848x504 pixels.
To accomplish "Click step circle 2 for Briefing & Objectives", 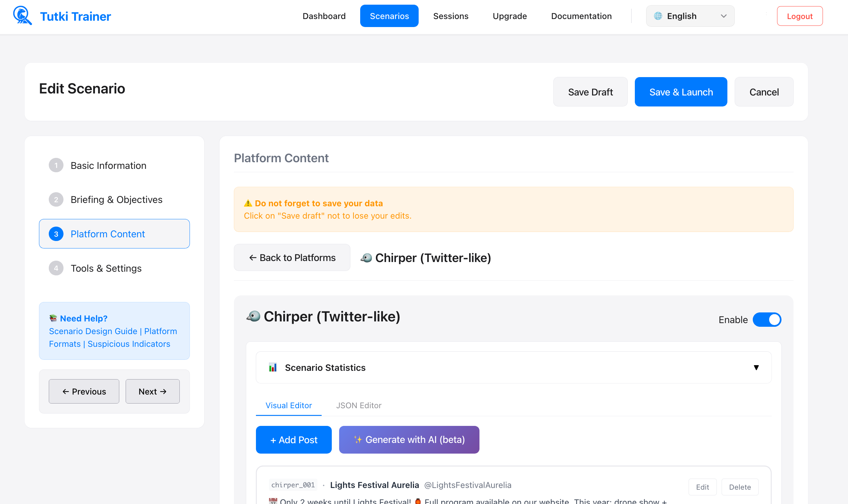I will click(x=56, y=199).
